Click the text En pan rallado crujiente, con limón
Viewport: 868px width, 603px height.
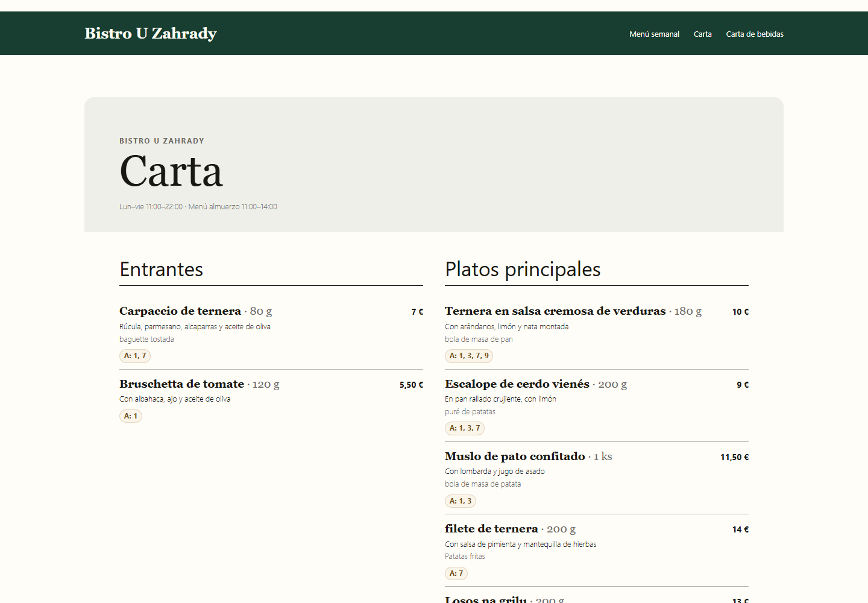(500, 399)
